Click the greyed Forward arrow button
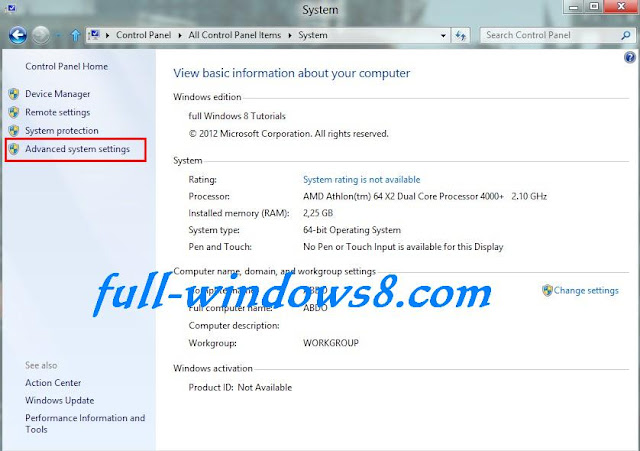This screenshot has width=640, height=451. 41,35
